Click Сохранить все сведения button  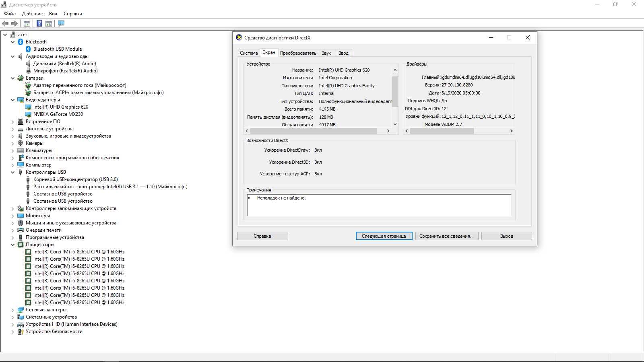(447, 236)
